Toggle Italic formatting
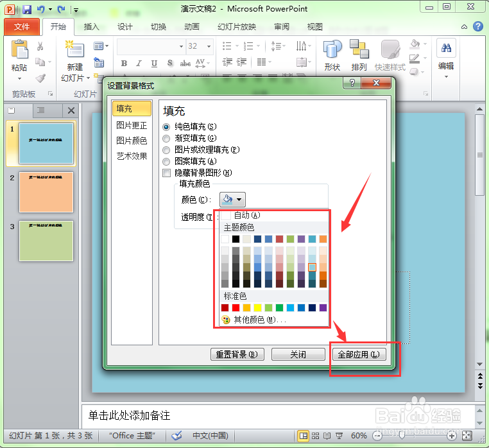This screenshot has width=489, height=448. pos(139,64)
